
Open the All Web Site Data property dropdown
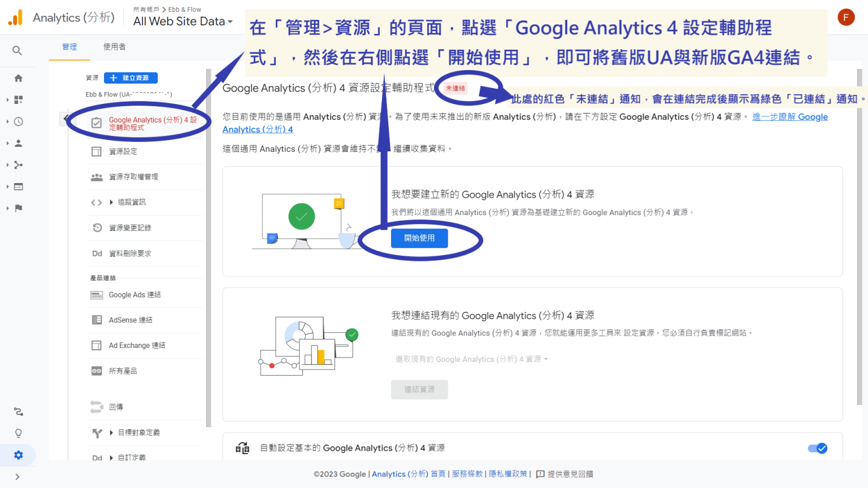point(183,21)
